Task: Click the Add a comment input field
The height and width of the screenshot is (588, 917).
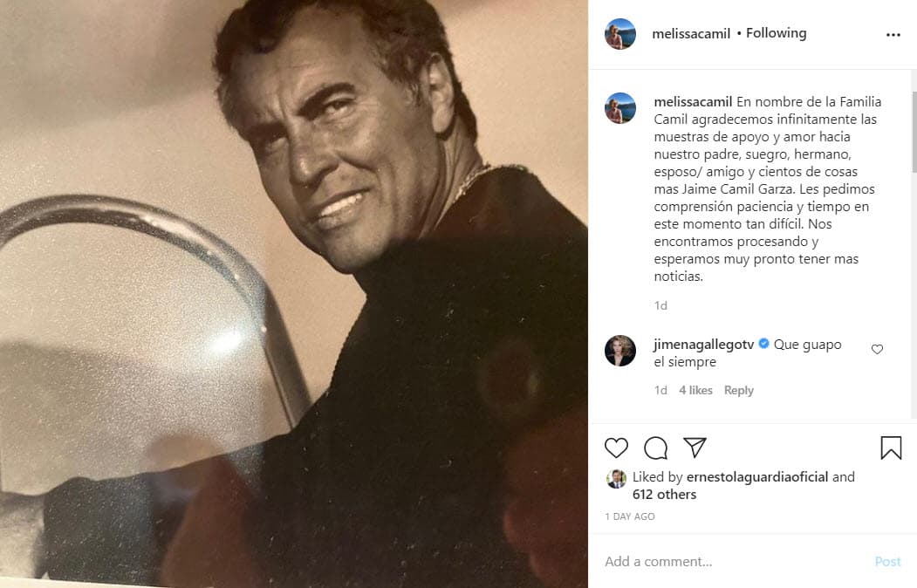Action: click(x=733, y=562)
